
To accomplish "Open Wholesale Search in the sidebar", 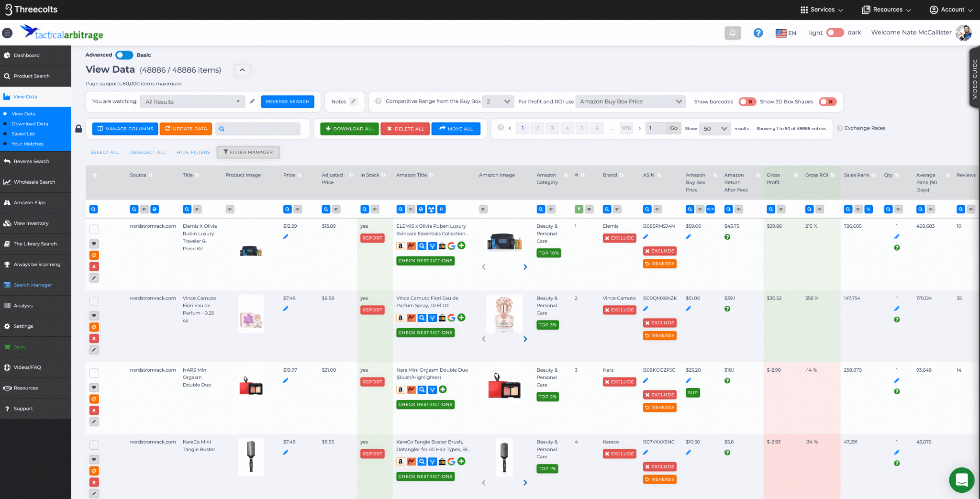I will coord(34,182).
